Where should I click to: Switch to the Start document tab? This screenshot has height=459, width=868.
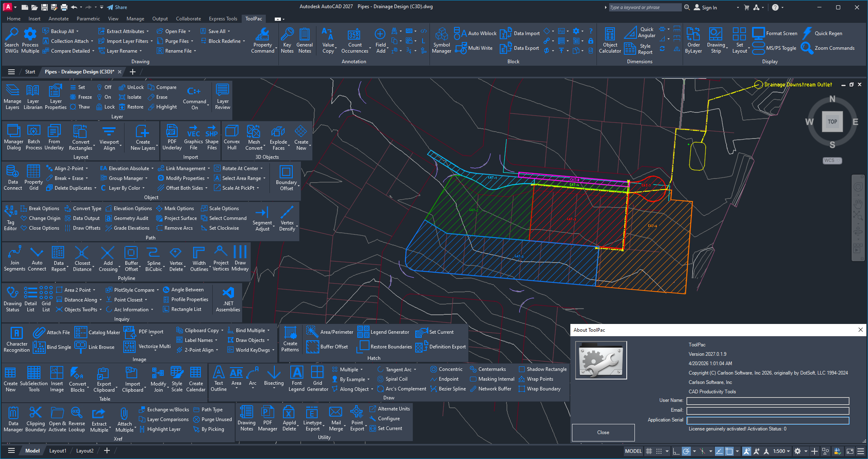(30, 72)
